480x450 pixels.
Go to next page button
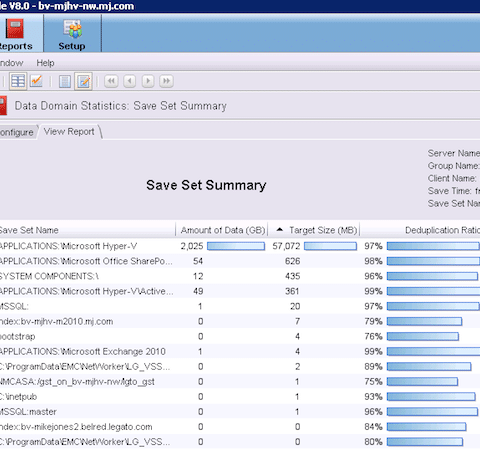coord(148,81)
